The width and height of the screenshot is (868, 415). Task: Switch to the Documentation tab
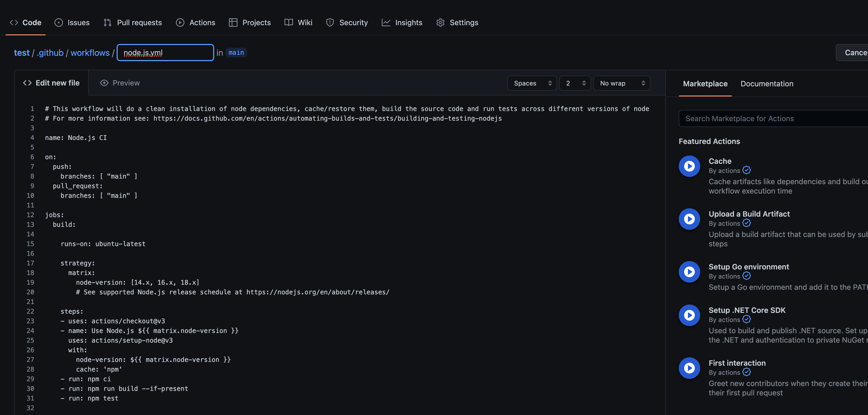(767, 84)
